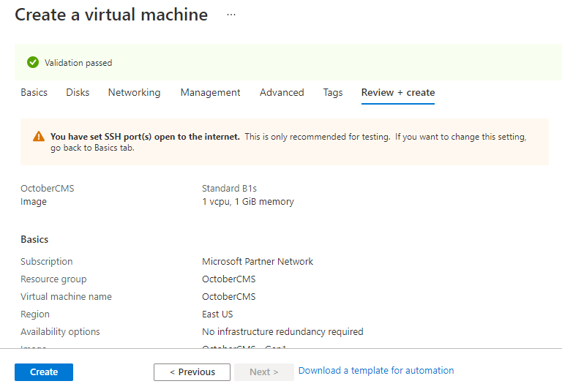Click the disabled Next button

coord(263,372)
